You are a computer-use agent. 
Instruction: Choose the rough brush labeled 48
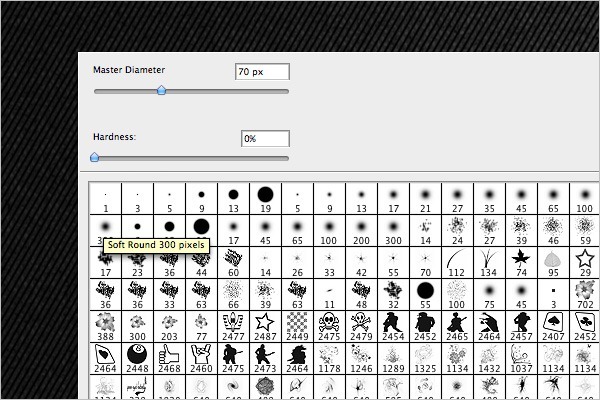[x=361, y=295]
